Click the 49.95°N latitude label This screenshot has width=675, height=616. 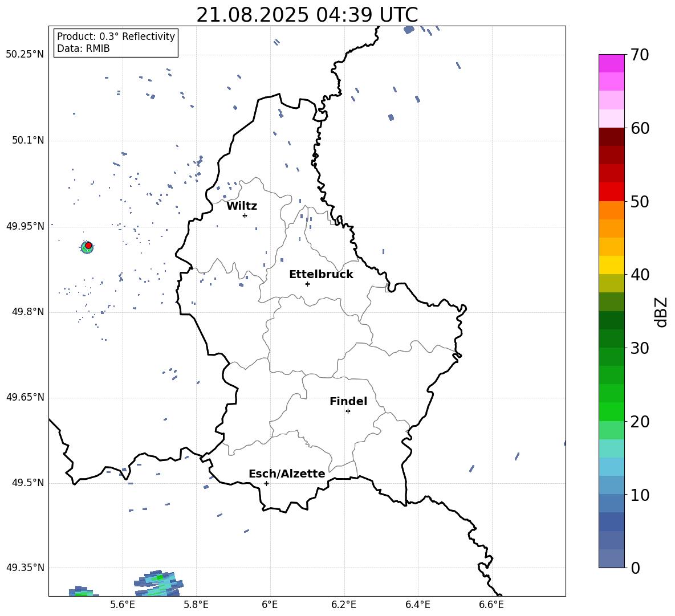click(25, 226)
